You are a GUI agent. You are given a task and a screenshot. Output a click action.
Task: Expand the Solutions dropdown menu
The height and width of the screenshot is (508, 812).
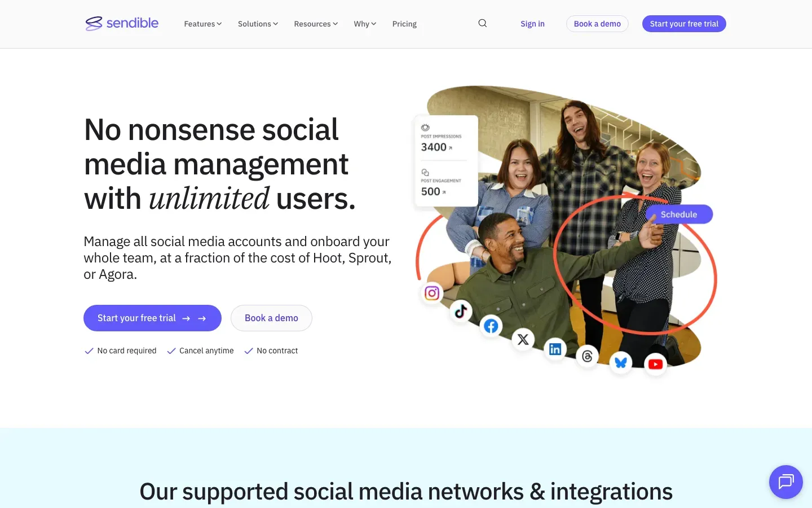[x=258, y=24]
